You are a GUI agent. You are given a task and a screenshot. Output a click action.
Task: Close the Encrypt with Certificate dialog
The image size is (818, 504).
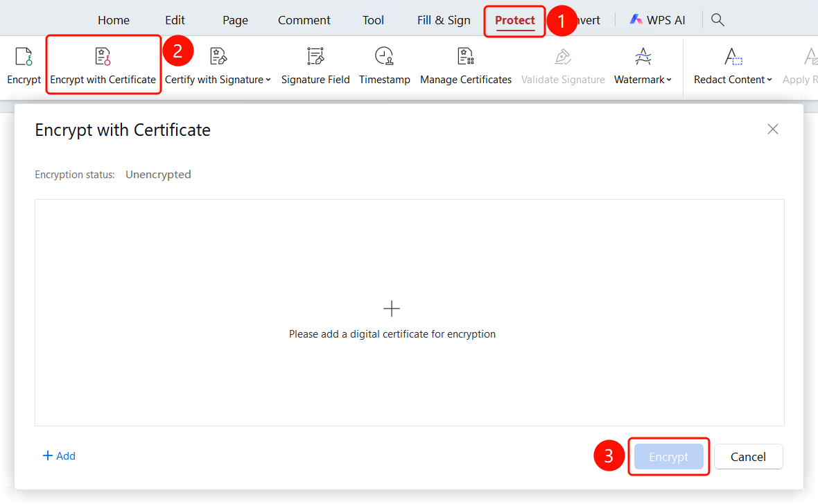pos(773,129)
